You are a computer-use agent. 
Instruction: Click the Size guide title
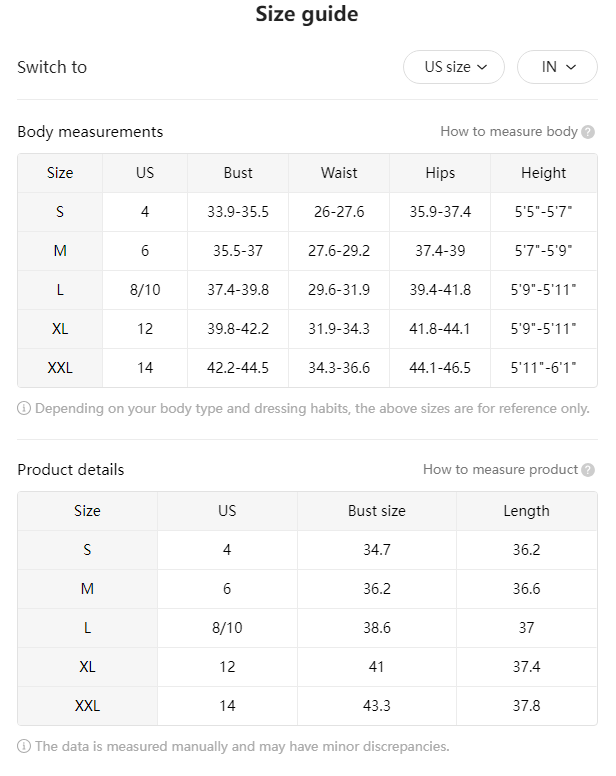pos(307,14)
